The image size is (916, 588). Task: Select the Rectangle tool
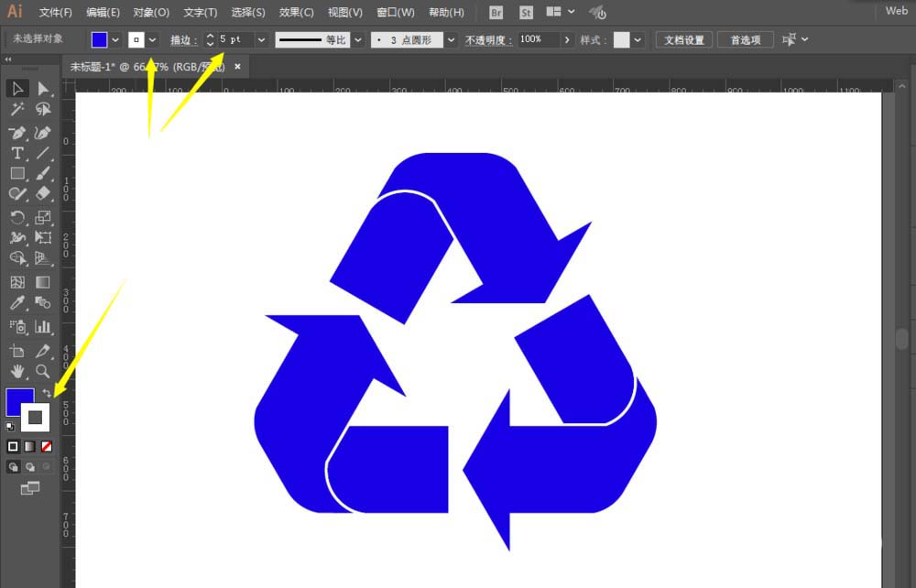tap(17, 173)
